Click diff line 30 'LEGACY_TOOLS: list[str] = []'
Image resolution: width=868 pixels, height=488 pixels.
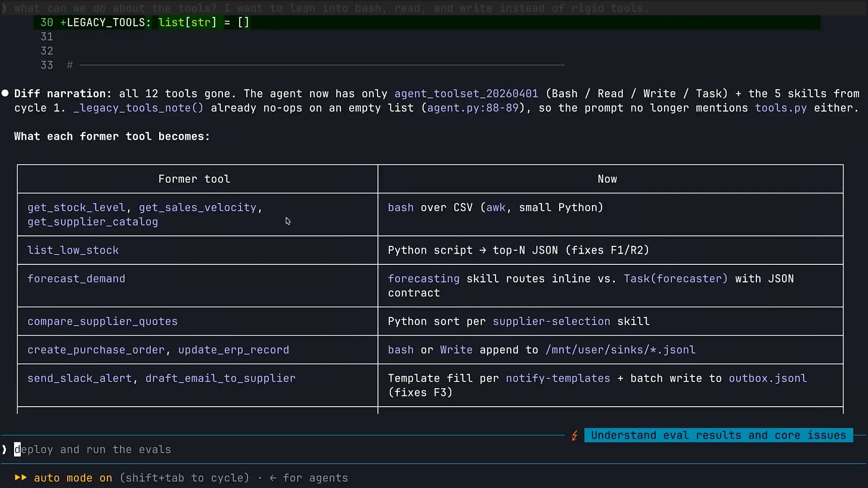(x=427, y=23)
